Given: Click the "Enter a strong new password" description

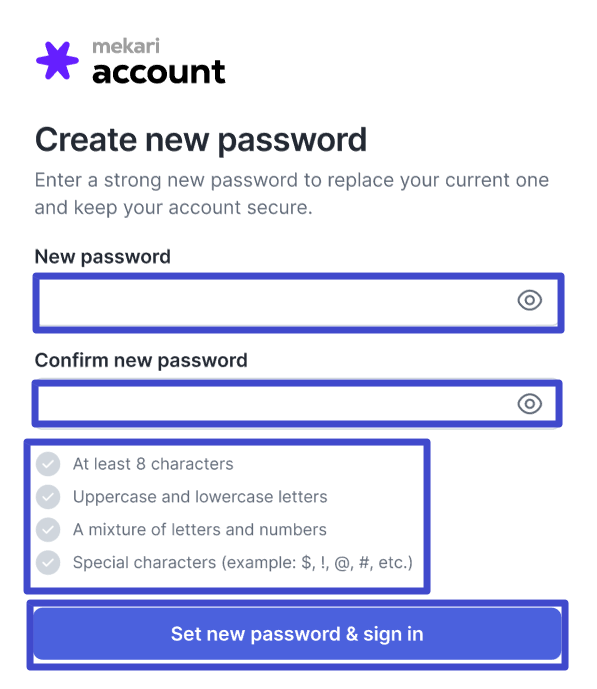Looking at the screenshot, I should click(x=292, y=194).
